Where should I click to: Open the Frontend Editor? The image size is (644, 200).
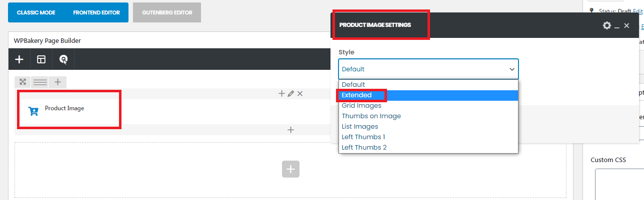[96, 12]
